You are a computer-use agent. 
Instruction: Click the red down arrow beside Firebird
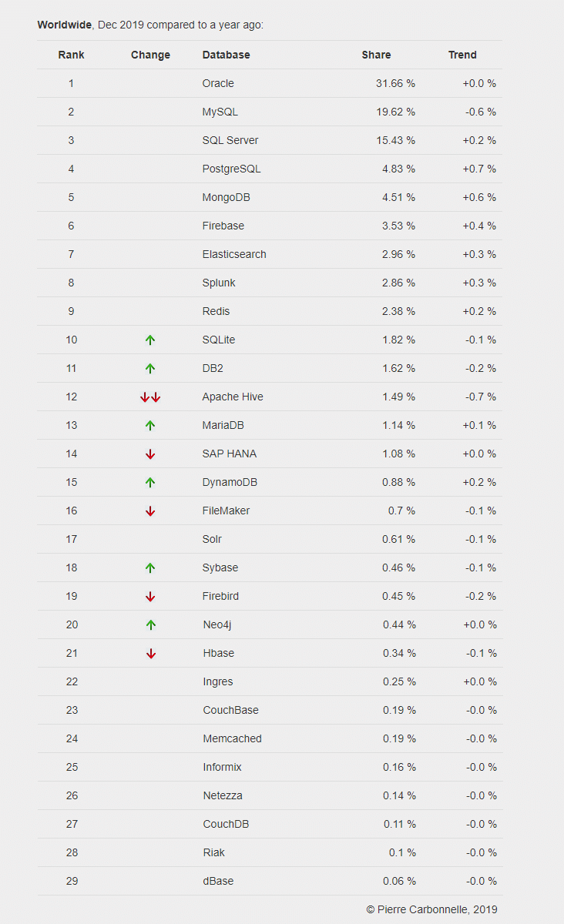[x=150, y=596]
